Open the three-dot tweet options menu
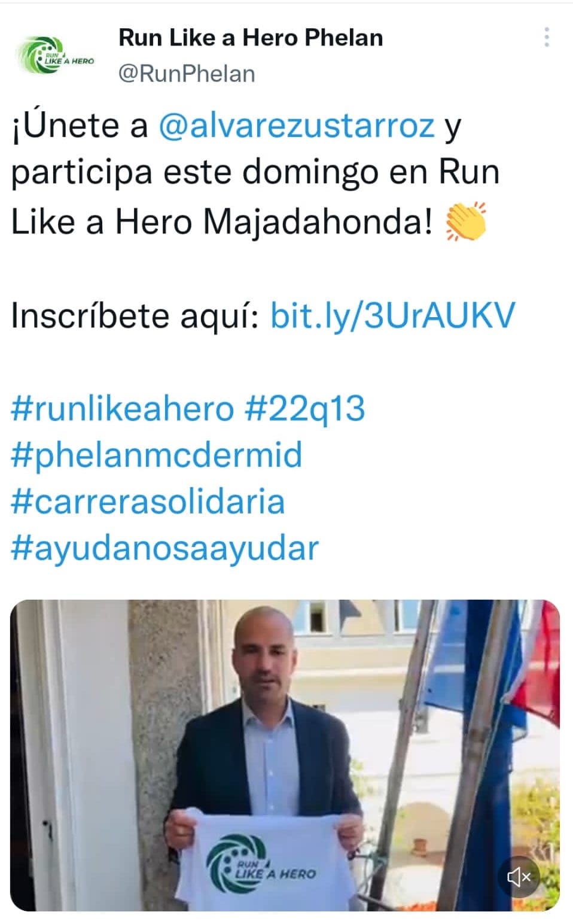 [x=546, y=37]
